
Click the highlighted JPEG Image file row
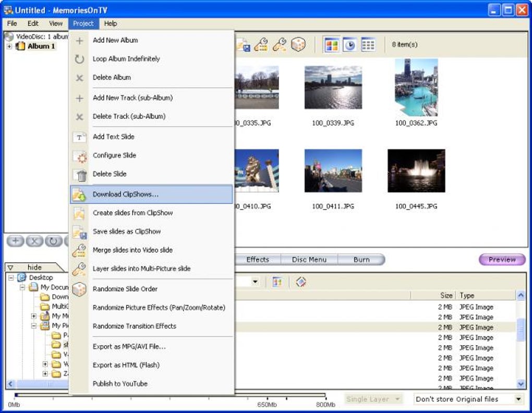pyautogui.click(x=375, y=327)
